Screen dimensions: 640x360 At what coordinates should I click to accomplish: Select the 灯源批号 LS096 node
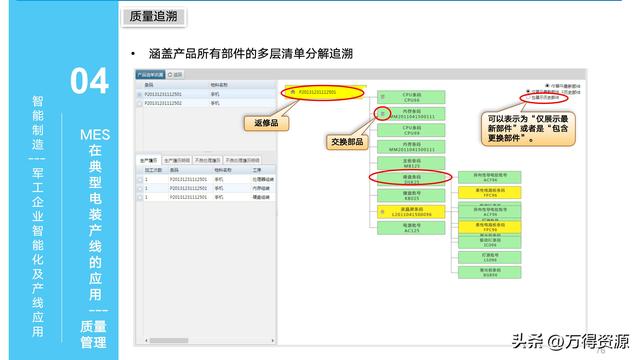[x=489, y=258]
